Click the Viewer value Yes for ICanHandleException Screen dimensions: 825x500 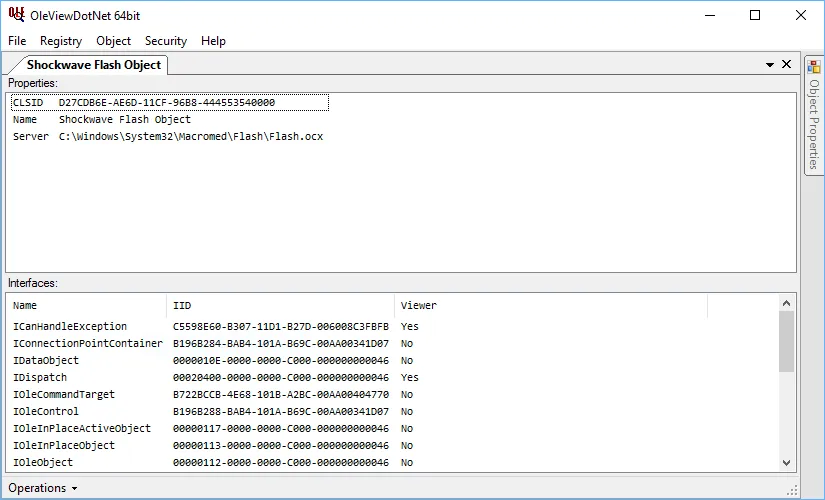(409, 326)
